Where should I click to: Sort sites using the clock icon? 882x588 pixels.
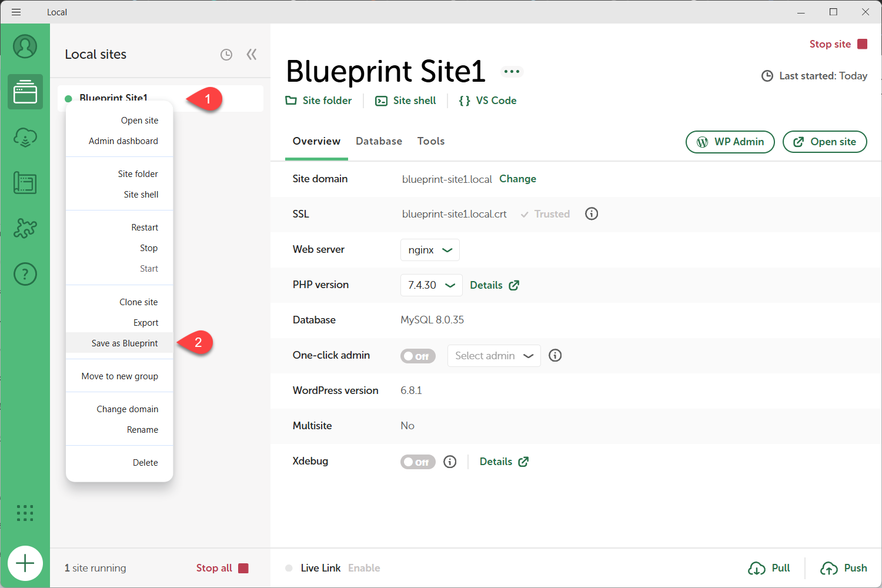[226, 55]
